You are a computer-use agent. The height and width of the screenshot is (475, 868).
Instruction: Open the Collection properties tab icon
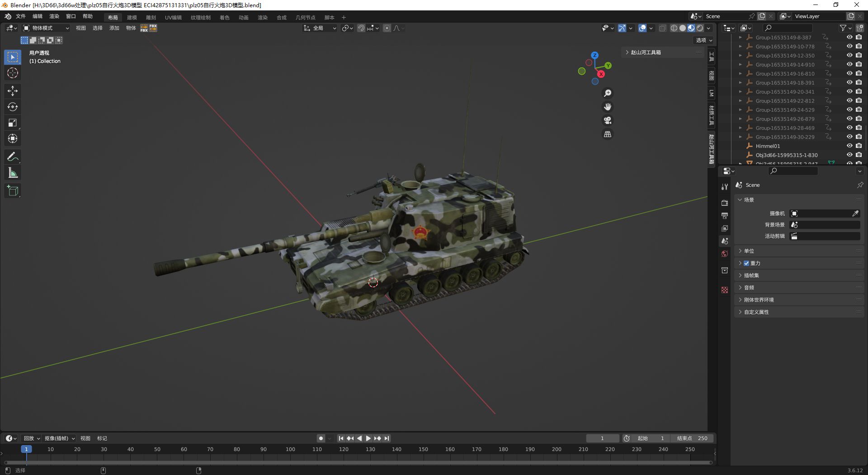(725, 271)
